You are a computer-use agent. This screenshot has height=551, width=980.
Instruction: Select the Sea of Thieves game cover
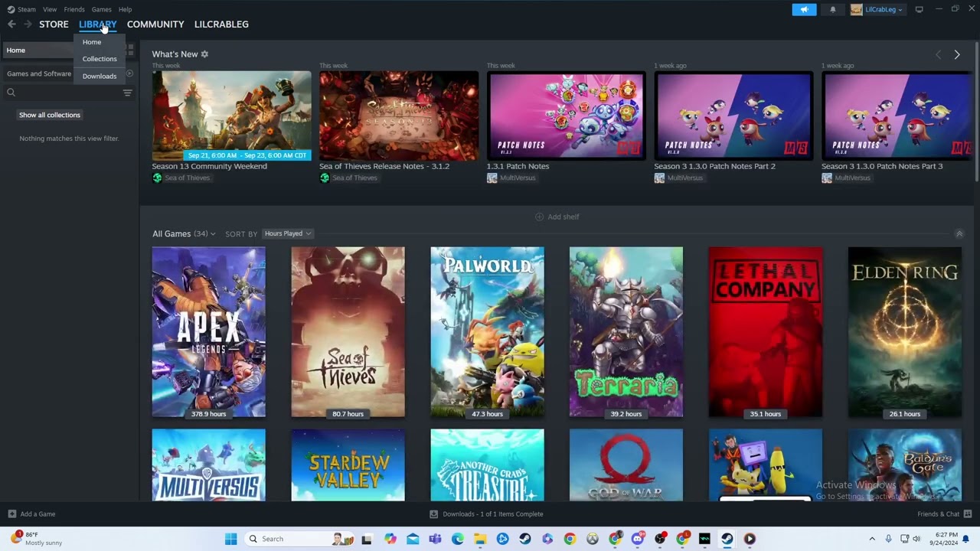(348, 332)
